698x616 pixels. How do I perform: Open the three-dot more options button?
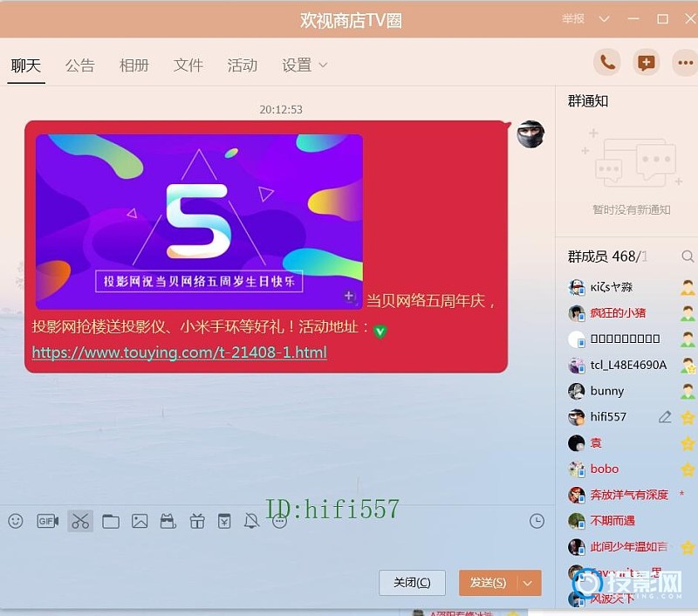click(685, 62)
